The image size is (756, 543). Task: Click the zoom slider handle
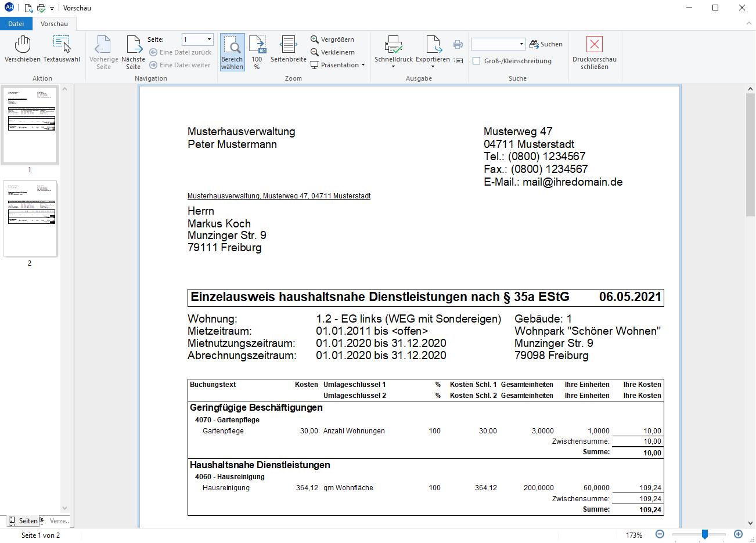(704, 534)
